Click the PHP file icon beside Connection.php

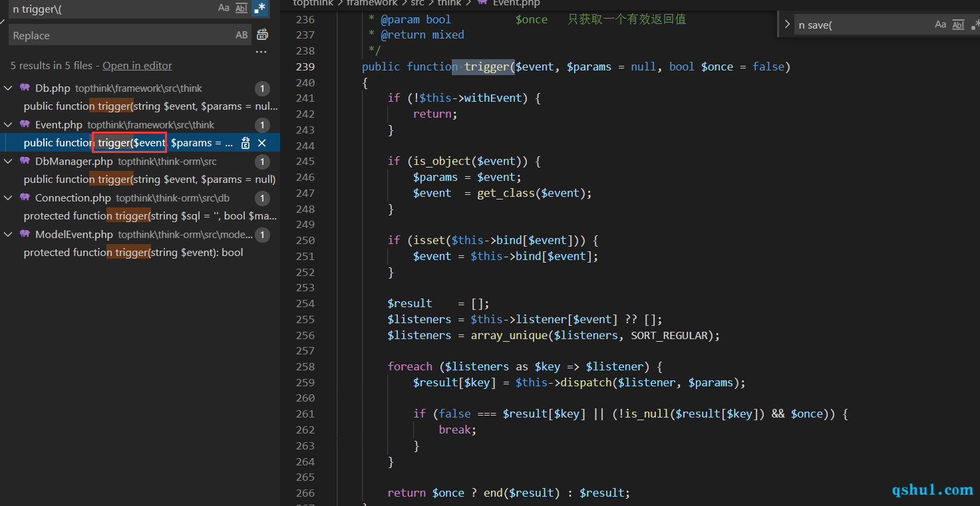coord(25,198)
